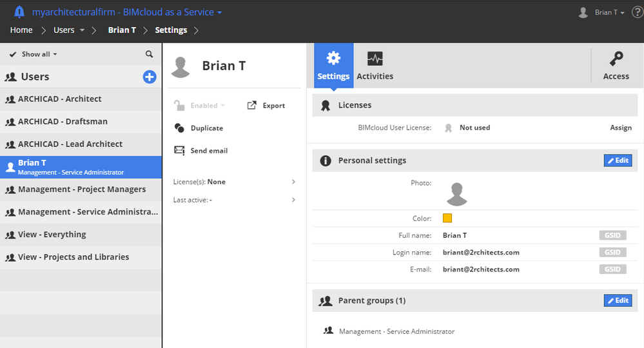Go to Settings breadcrumb
Screen dimensions: 644x348
(x=171, y=30)
